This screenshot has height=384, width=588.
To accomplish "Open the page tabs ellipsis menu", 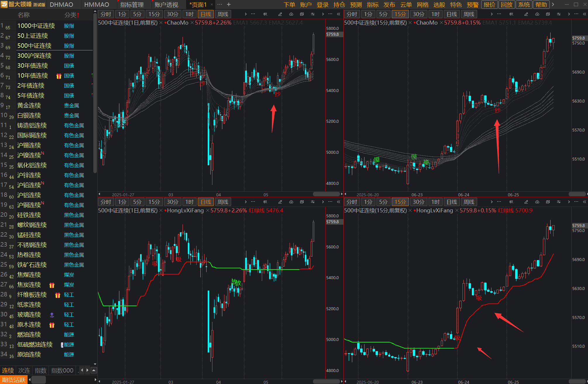I will pyautogui.click(x=220, y=4).
